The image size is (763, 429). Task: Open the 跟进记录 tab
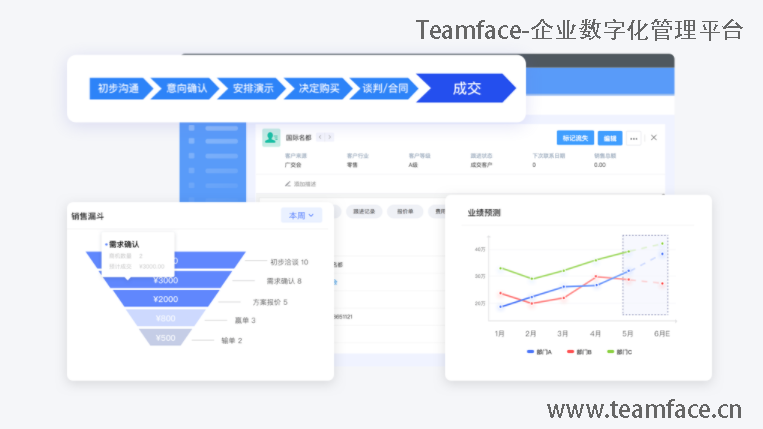(x=364, y=212)
